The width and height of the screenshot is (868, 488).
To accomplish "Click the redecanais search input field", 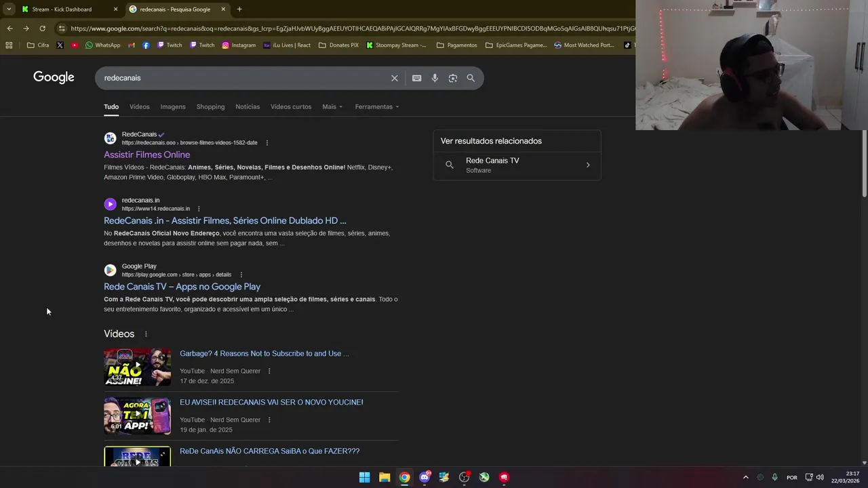I will pos(244,78).
